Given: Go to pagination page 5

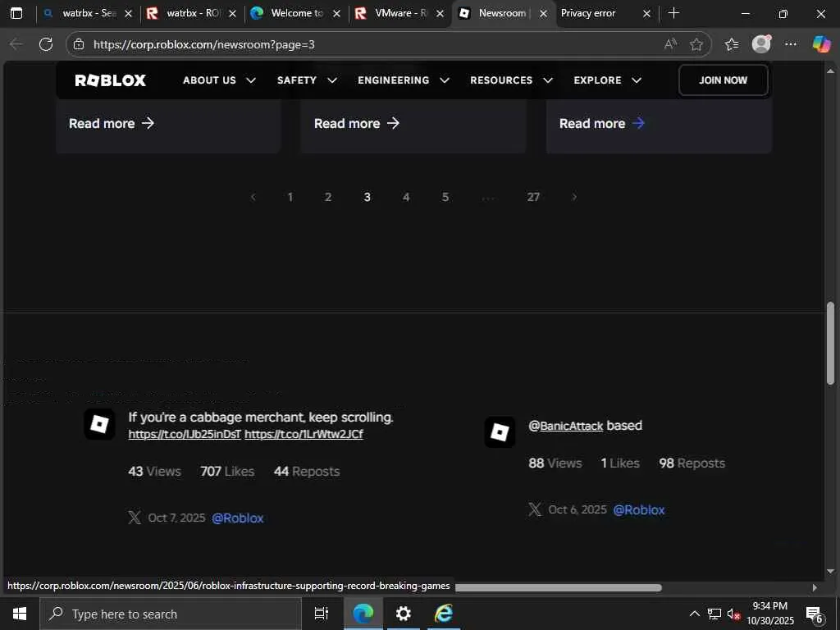Looking at the screenshot, I should [445, 197].
